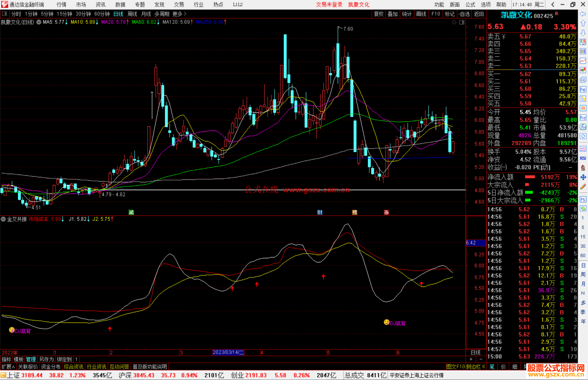Open the 凯撒文化(日线) MA settings dropdown circle
588x380 pixels.
pyautogui.click(x=39, y=22)
